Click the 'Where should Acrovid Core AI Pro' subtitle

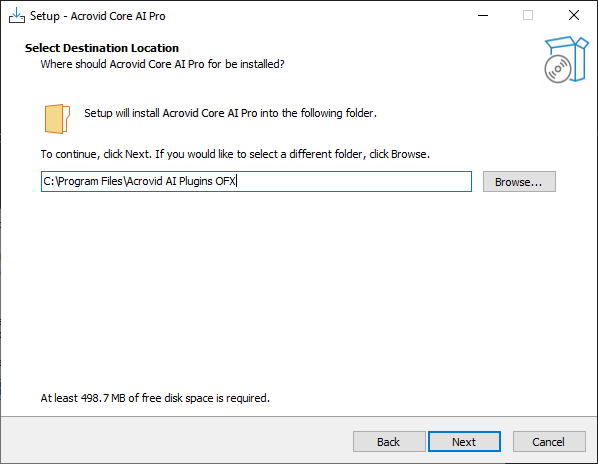click(x=162, y=64)
